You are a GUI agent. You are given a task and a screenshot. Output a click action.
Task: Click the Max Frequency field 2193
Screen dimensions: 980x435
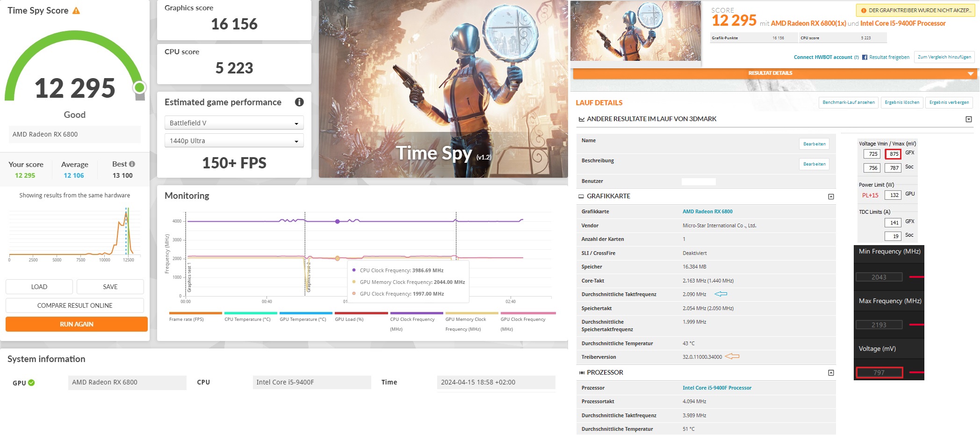click(x=879, y=325)
